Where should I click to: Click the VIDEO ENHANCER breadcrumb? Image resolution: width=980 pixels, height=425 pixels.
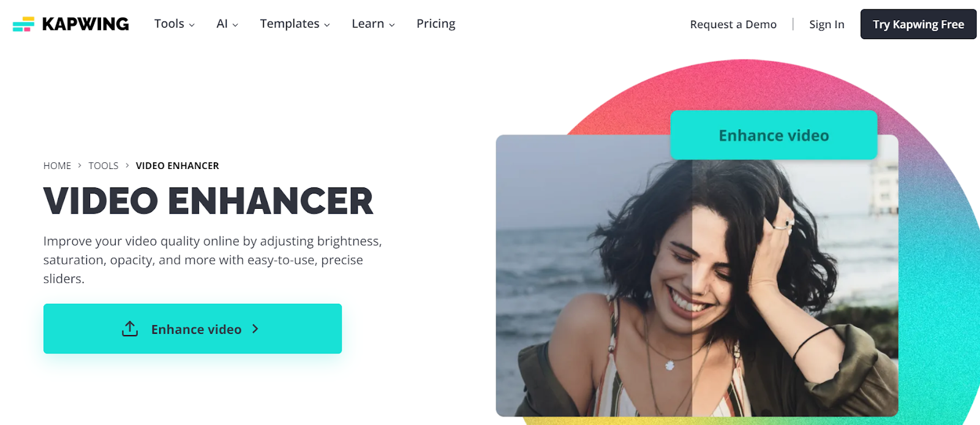(x=178, y=166)
